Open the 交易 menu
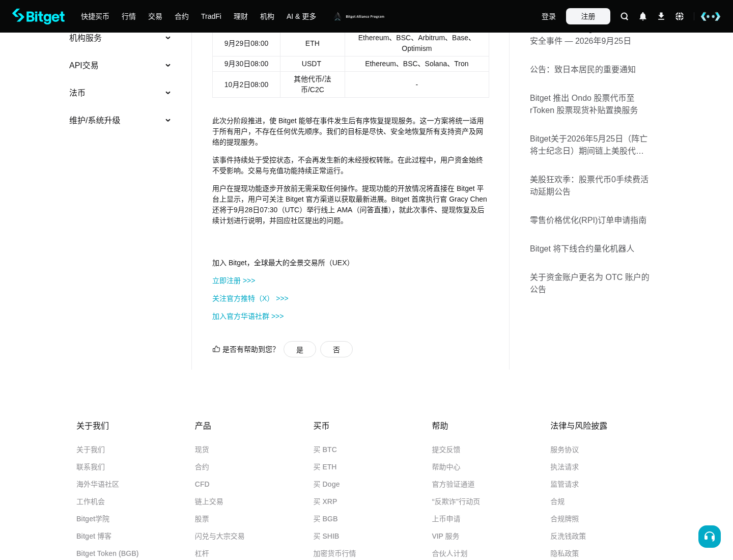733x560 pixels. pos(155,16)
